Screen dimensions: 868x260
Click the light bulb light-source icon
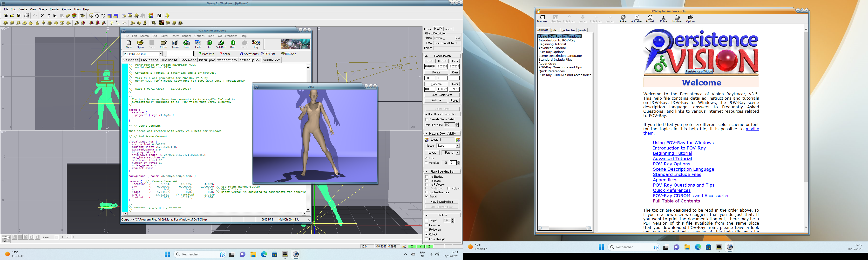(112, 23)
